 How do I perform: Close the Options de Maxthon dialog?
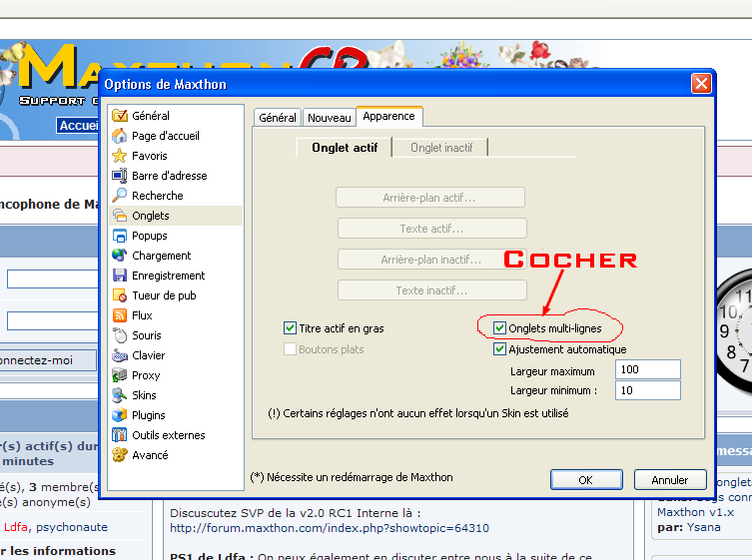(x=701, y=84)
